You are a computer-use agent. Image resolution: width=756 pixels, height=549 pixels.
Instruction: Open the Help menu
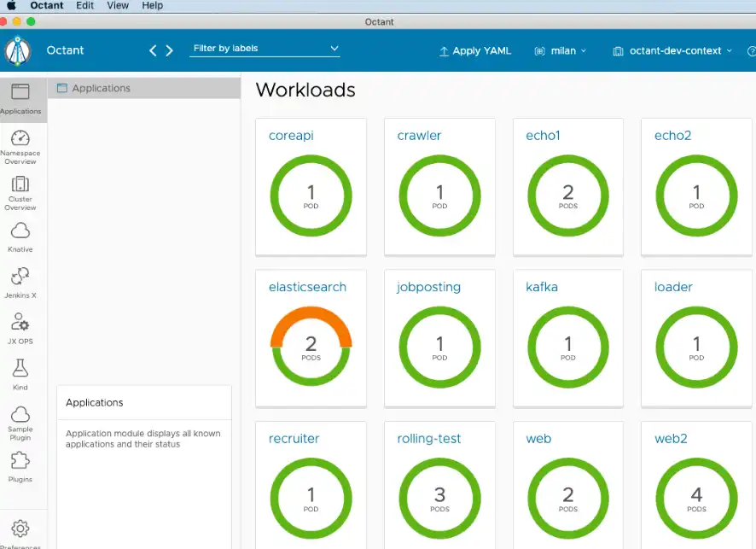click(x=153, y=6)
